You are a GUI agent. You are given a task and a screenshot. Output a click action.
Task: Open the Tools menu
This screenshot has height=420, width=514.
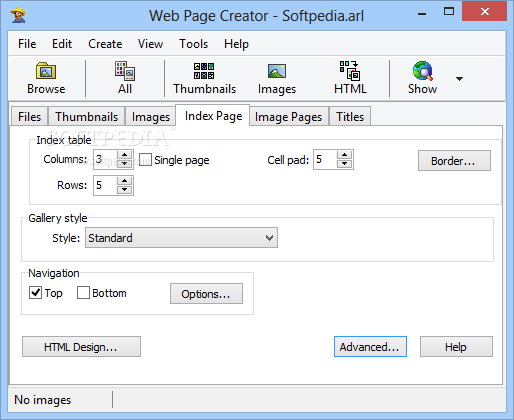(x=193, y=44)
